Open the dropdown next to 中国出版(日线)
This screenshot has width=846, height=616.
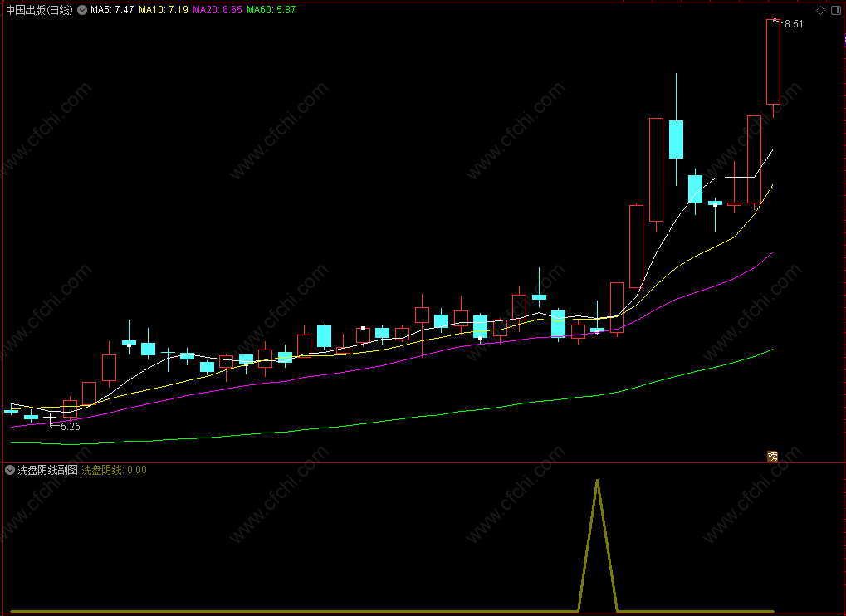[x=82, y=10]
